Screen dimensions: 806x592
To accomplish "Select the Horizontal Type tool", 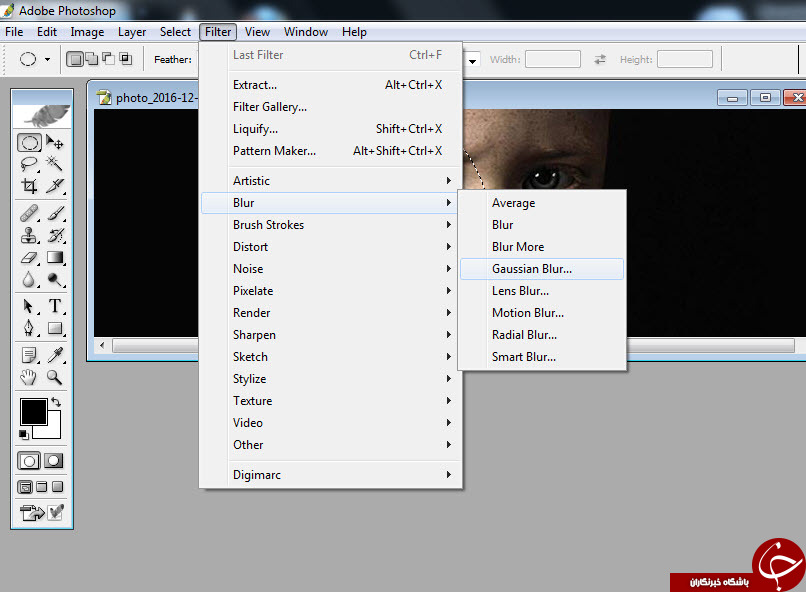I will click(54, 306).
